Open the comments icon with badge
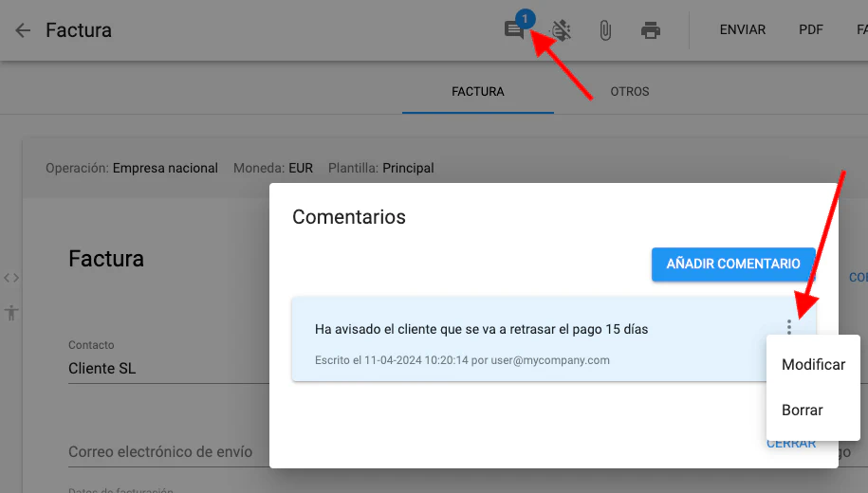The height and width of the screenshot is (493, 868). pyautogui.click(x=514, y=30)
